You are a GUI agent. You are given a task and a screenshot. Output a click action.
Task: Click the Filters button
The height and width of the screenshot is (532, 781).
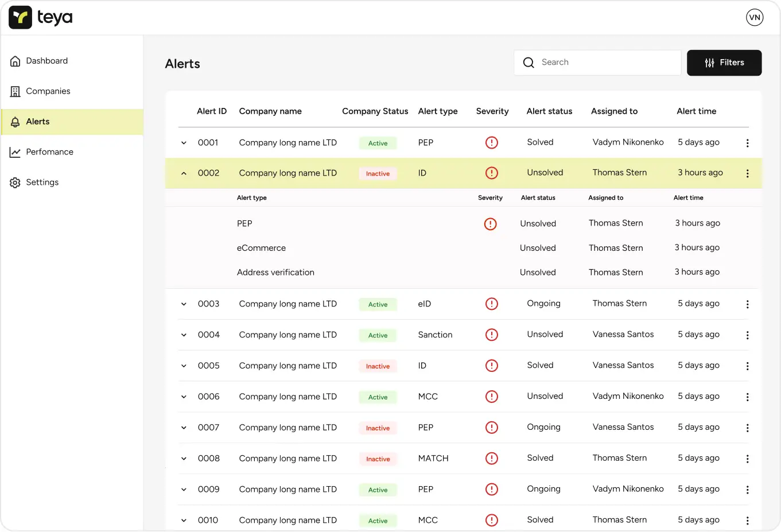tap(724, 63)
